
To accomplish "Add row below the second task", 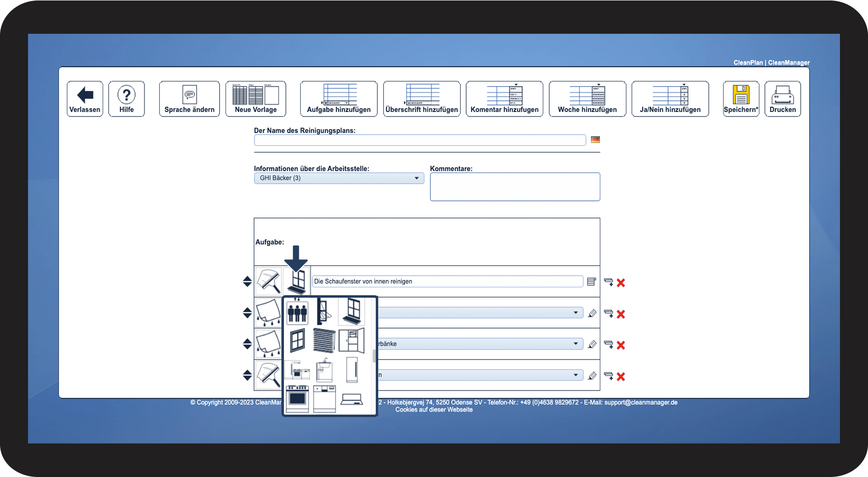I will (608, 313).
